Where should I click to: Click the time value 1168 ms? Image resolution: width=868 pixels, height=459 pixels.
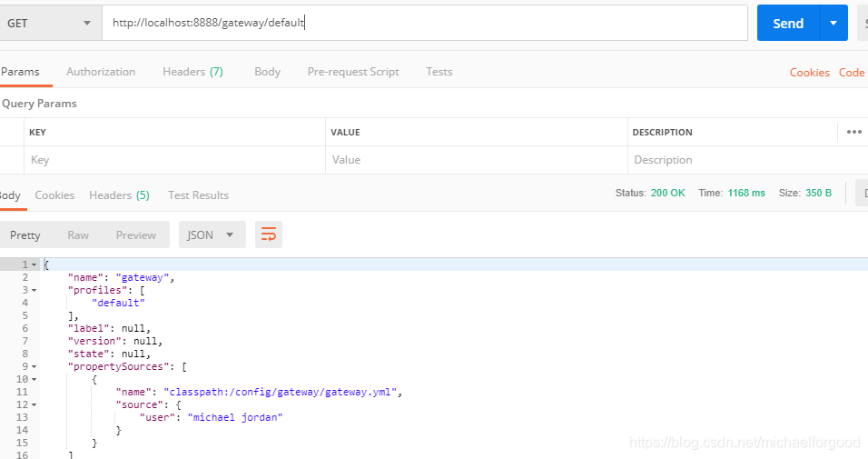pos(746,193)
